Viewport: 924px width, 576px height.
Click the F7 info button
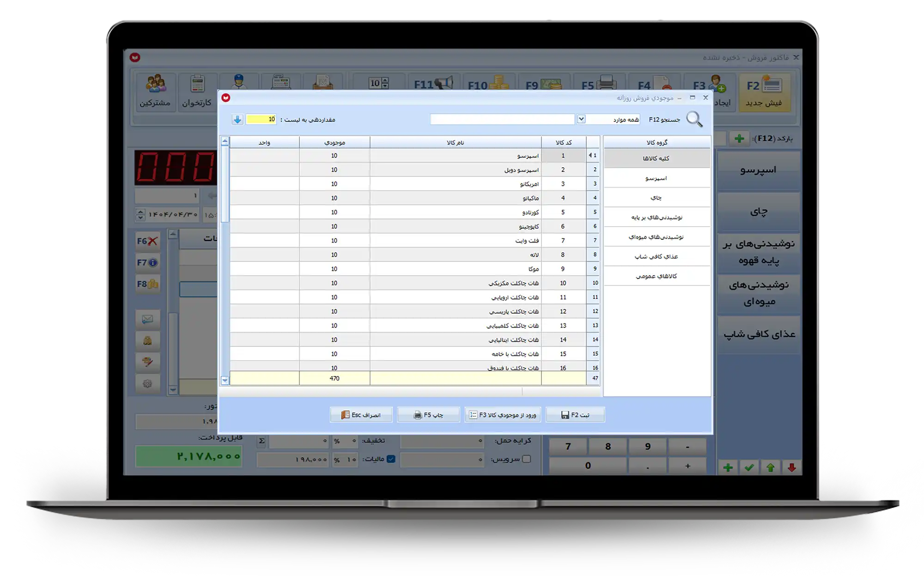pos(147,262)
